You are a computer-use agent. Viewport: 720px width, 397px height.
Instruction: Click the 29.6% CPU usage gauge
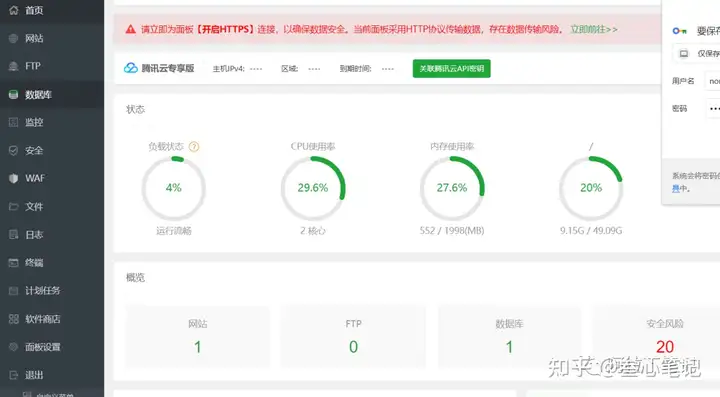pyautogui.click(x=313, y=188)
